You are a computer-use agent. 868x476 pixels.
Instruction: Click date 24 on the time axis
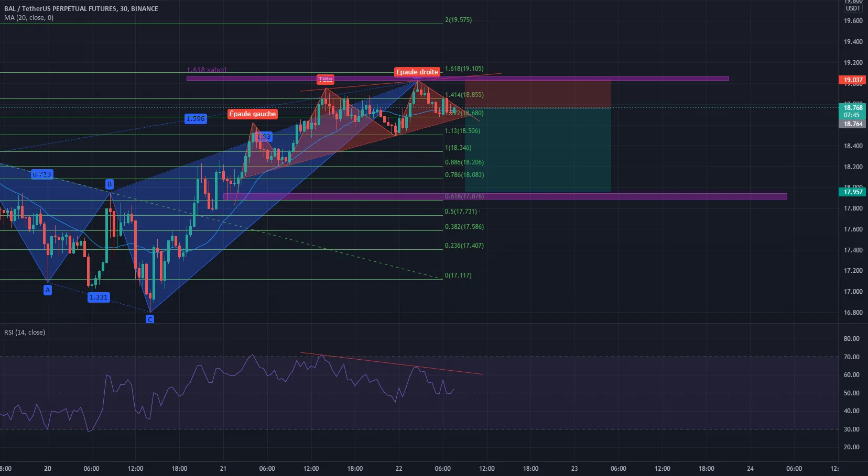click(x=750, y=469)
